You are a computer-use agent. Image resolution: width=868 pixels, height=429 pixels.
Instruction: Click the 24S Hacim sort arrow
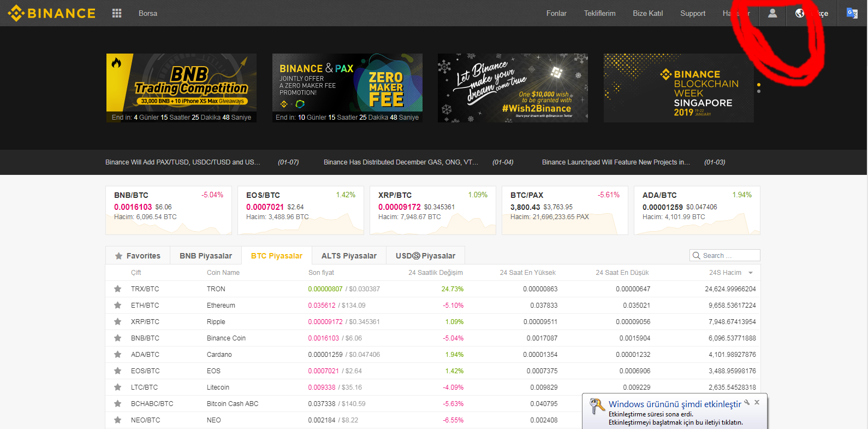coord(751,273)
